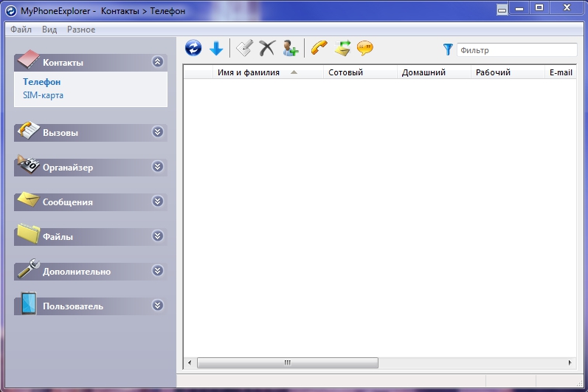Viewport: 588px width, 392px height.
Task: Click the edit contact pencil icon
Action: tap(244, 49)
